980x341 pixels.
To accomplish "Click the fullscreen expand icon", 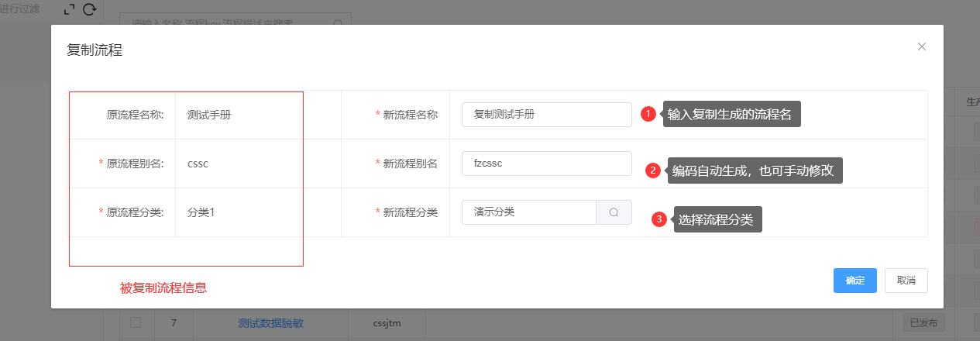I will point(70,9).
